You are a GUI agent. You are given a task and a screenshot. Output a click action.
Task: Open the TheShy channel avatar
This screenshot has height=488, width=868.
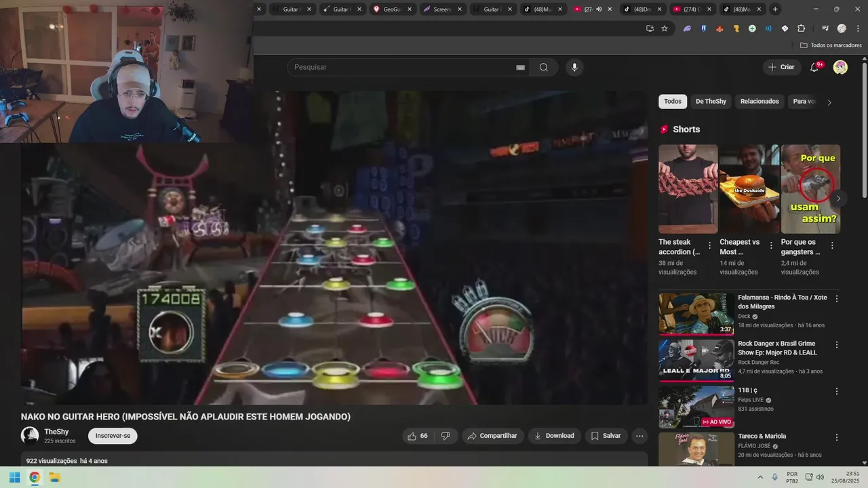[x=30, y=436]
